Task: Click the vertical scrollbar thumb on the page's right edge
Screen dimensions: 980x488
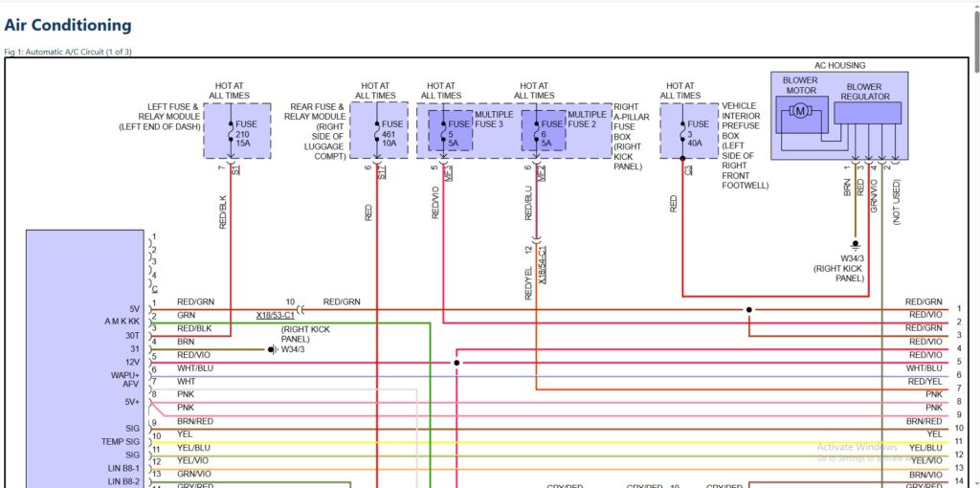Action: [x=975, y=40]
